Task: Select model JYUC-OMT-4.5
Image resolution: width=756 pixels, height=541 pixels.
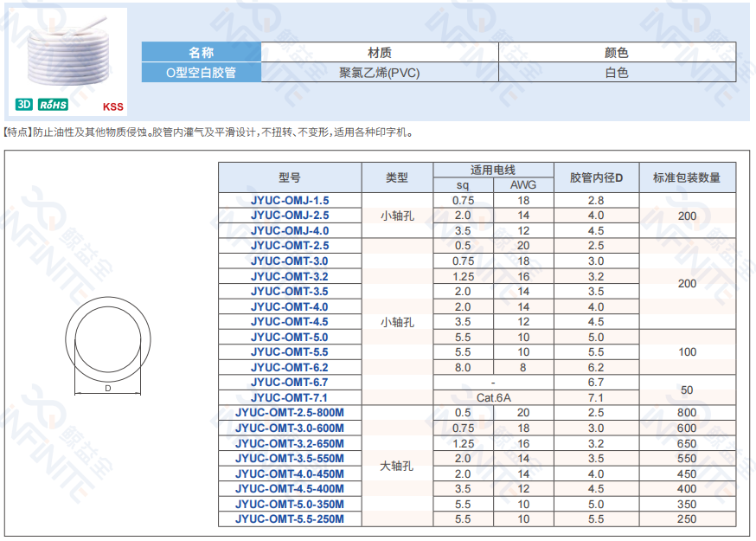Action: (x=290, y=322)
